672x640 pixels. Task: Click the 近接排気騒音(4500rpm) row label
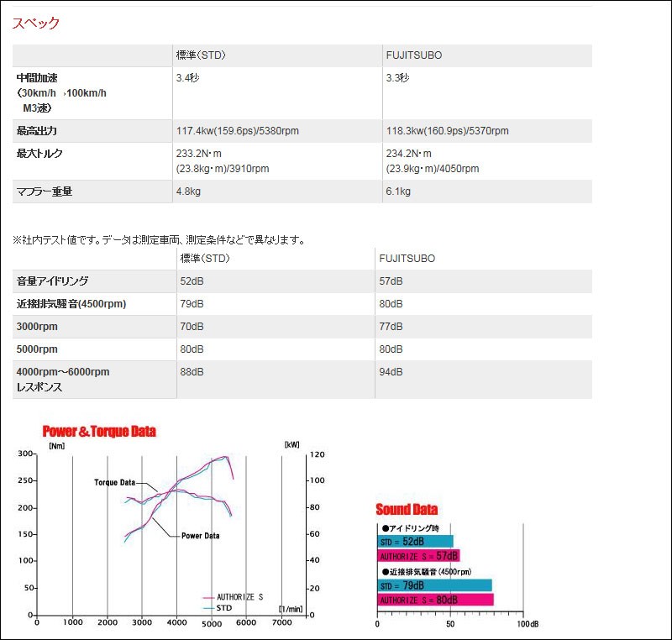click(x=71, y=304)
